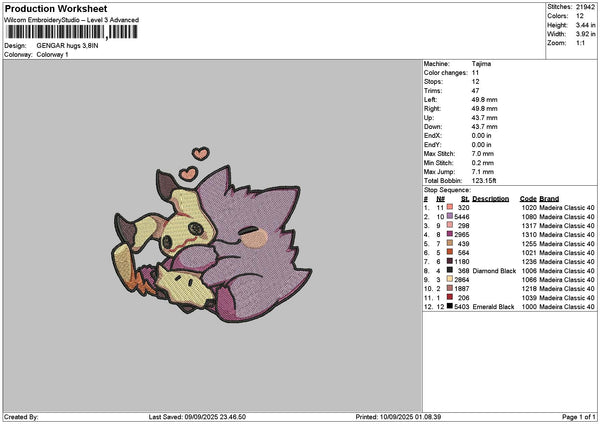Select thread code 1066
This screenshot has width=600, height=424.
click(529, 280)
